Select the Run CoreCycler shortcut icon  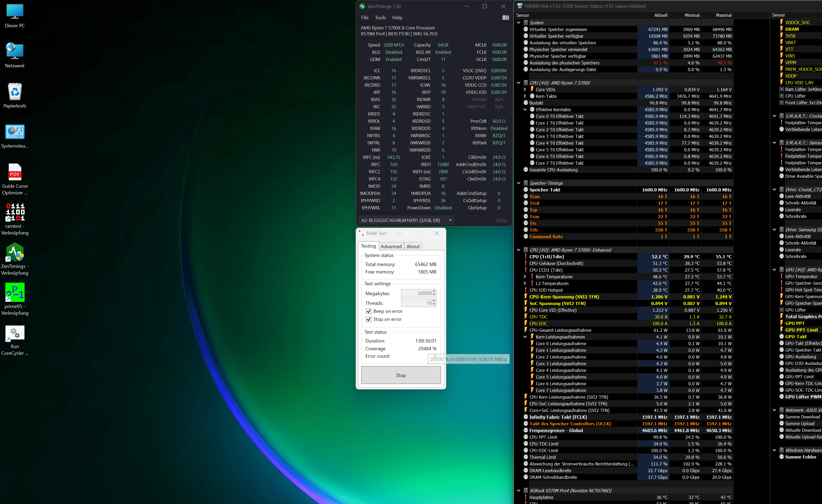[x=15, y=340]
